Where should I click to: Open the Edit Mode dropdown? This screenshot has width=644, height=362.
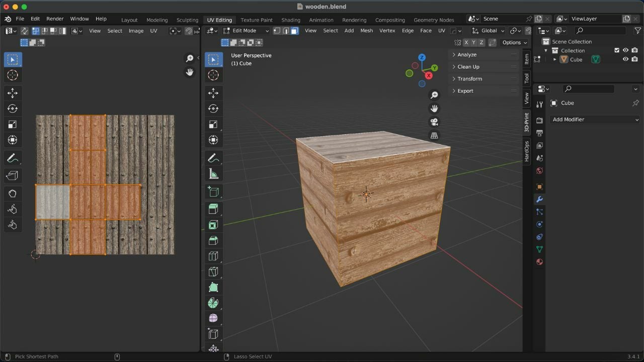pos(246,31)
